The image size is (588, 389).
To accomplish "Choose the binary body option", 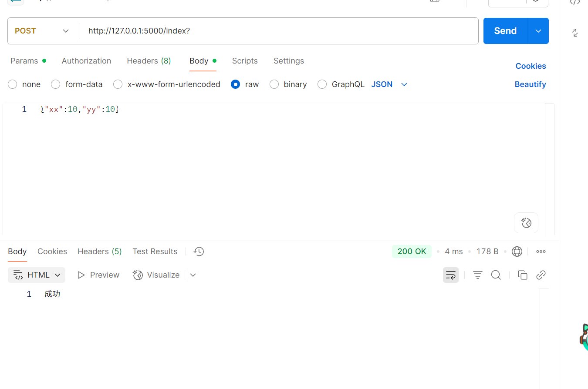I will point(274,84).
